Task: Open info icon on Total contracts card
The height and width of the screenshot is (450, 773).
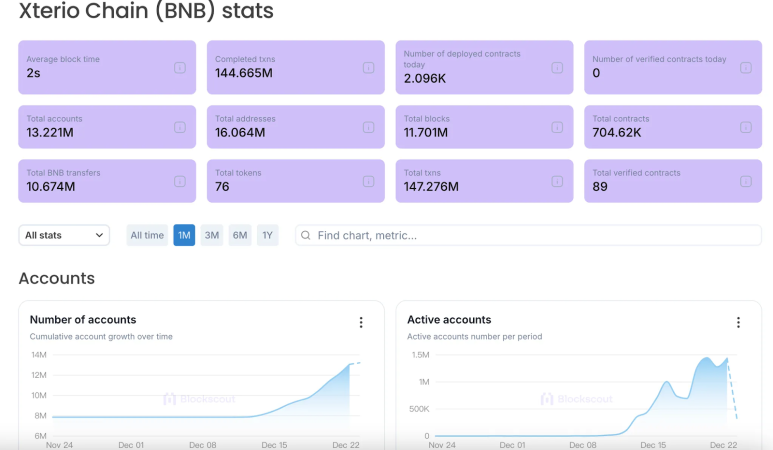Action: click(744, 127)
